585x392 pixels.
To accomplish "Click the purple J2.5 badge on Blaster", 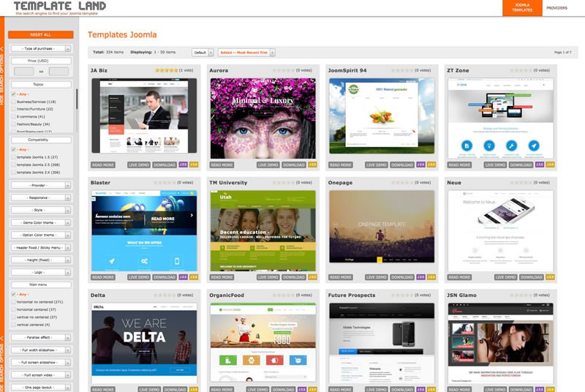I will tap(184, 277).
